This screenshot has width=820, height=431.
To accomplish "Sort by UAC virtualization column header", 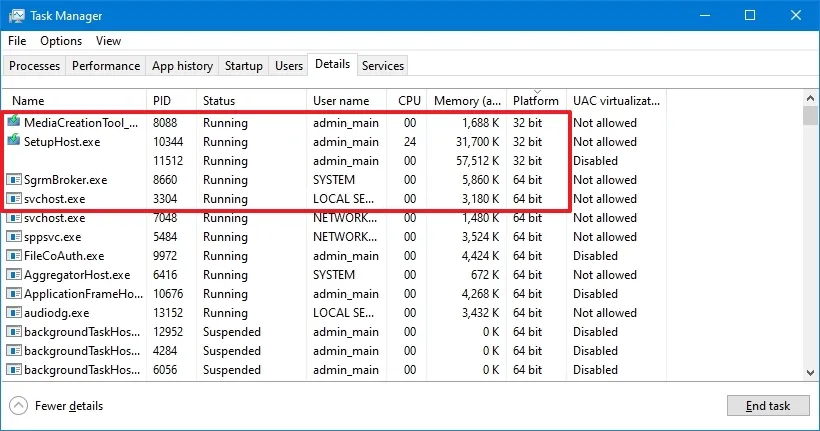I will click(x=616, y=100).
